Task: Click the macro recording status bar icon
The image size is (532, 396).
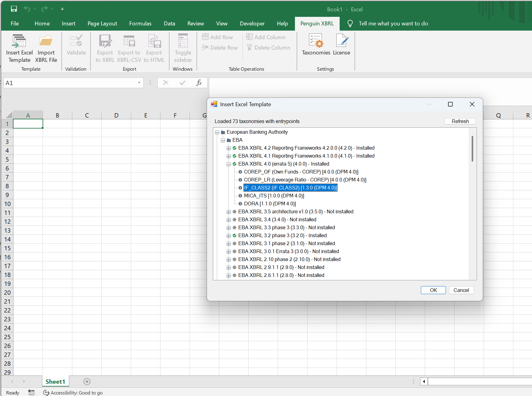Action: coord(31,392)
